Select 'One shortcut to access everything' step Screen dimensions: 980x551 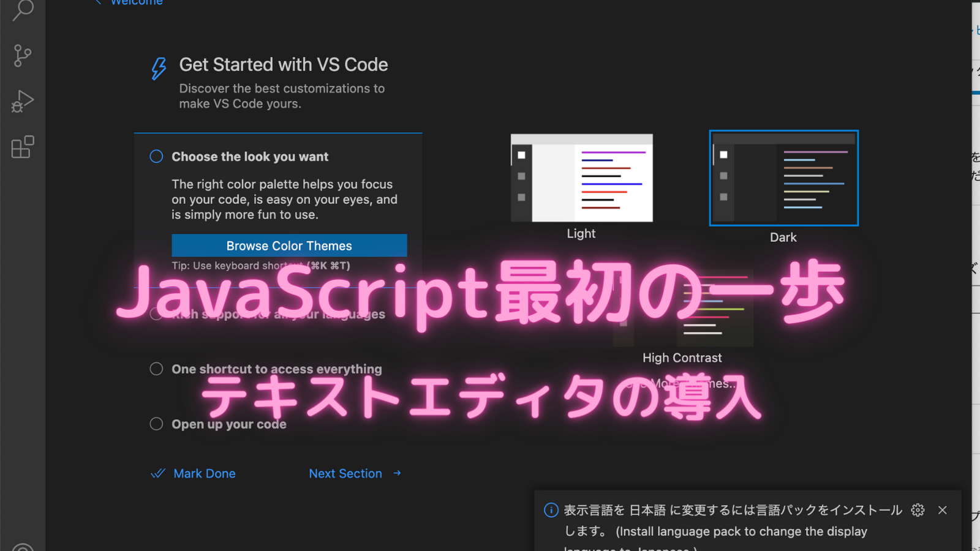coord(276,369)
